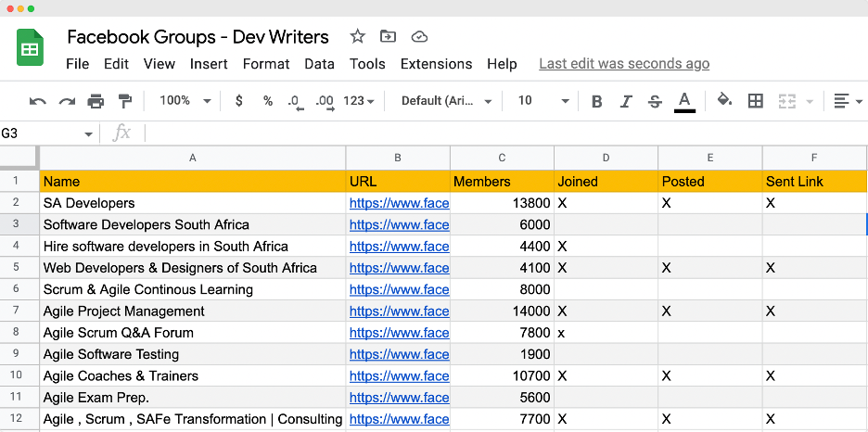Image resolution: width=868 pixels, height=432 pixels.
Task: Select the members value 10700
Action: coord(502,375)
